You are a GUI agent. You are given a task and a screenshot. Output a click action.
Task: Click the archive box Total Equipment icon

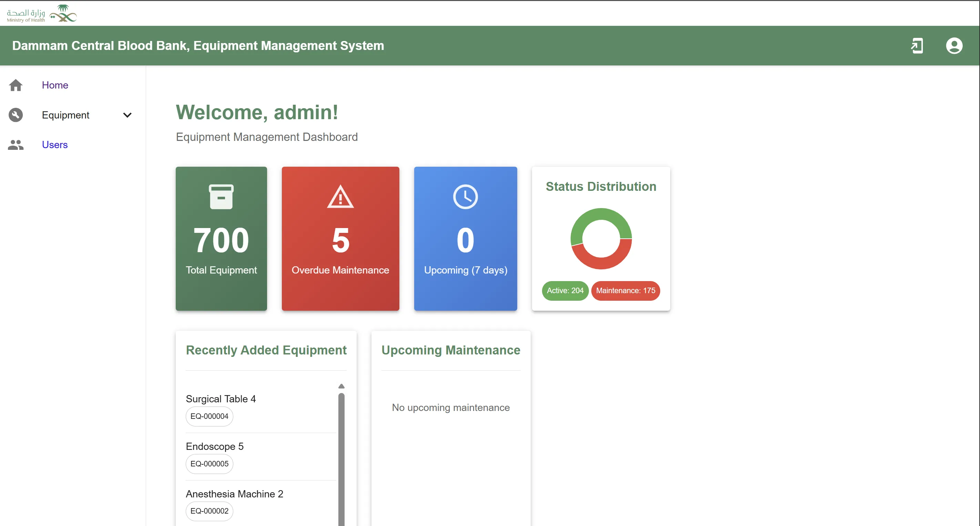click(x=221, y=197)
